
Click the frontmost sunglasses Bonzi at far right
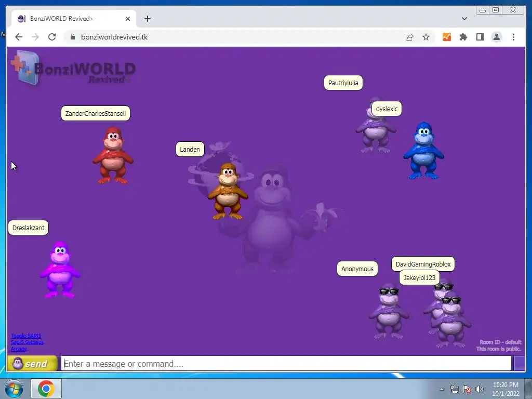point(451,321)
